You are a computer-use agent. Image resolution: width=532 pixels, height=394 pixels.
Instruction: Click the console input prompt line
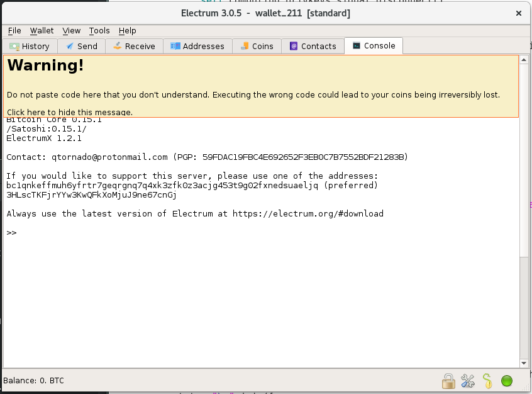tap(261, 233)
